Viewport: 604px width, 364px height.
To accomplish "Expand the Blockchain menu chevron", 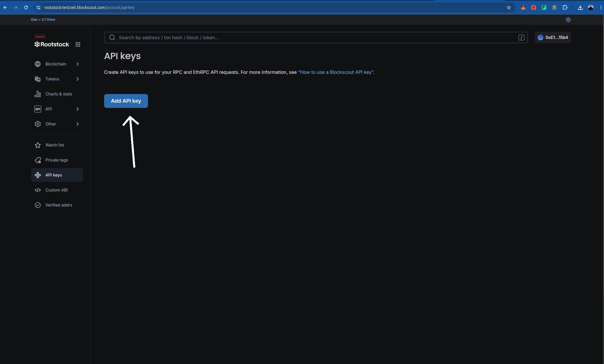I will click(77, 64).
